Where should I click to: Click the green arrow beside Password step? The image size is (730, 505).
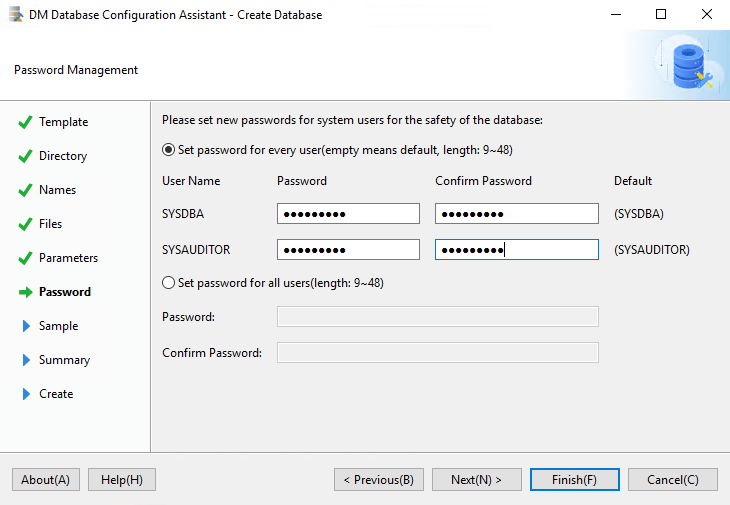[x=26, y=292]
